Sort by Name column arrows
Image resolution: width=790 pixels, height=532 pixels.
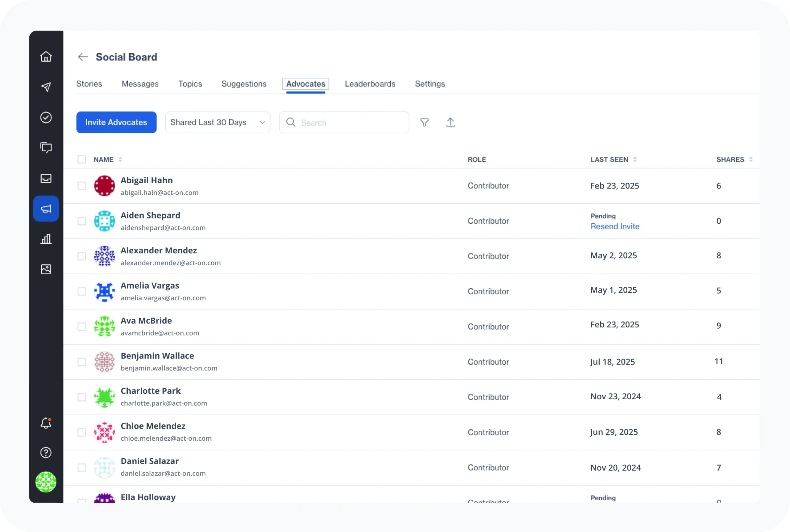click(x=120, y=159)
